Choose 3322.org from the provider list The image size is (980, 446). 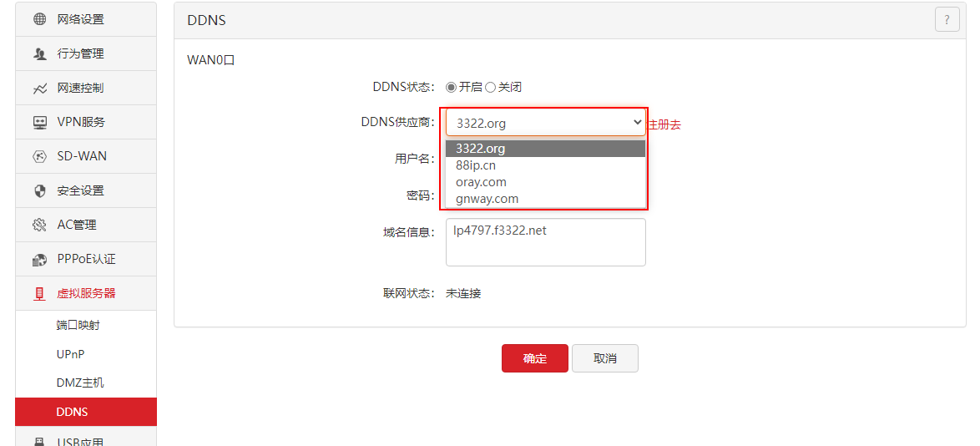[546, 149]
